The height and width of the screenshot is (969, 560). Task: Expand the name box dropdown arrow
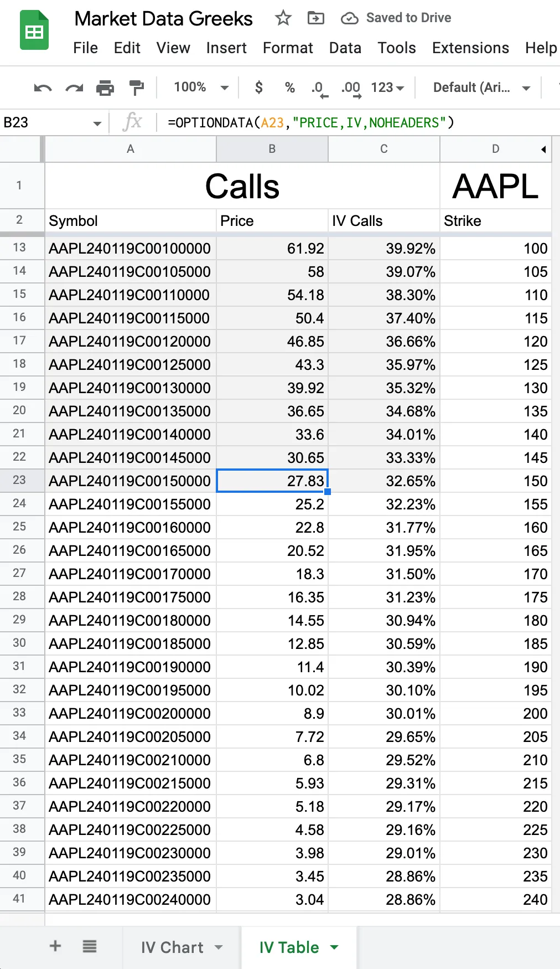point(97,123)
